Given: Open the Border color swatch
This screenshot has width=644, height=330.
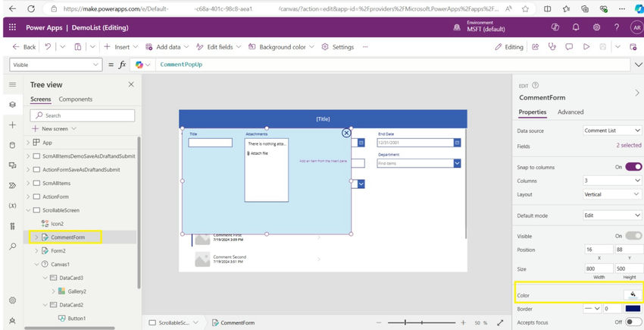Looking at the screenshot, I should (x=633, y=309).
